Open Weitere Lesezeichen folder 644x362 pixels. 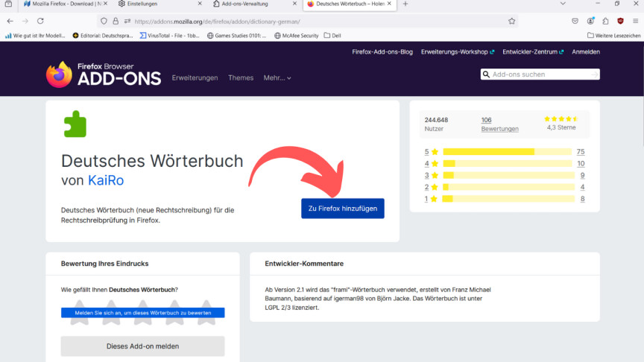(x=613, y=36)
